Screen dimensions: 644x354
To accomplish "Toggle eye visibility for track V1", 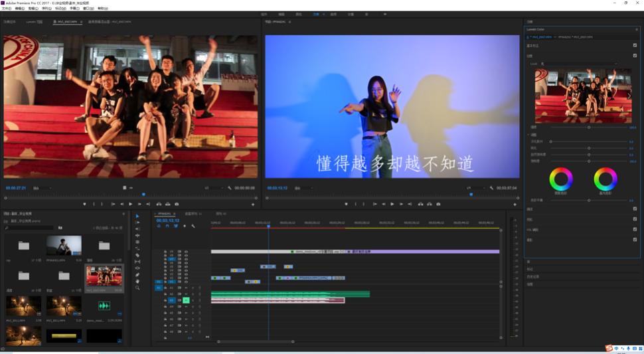I will click(186, 282).
